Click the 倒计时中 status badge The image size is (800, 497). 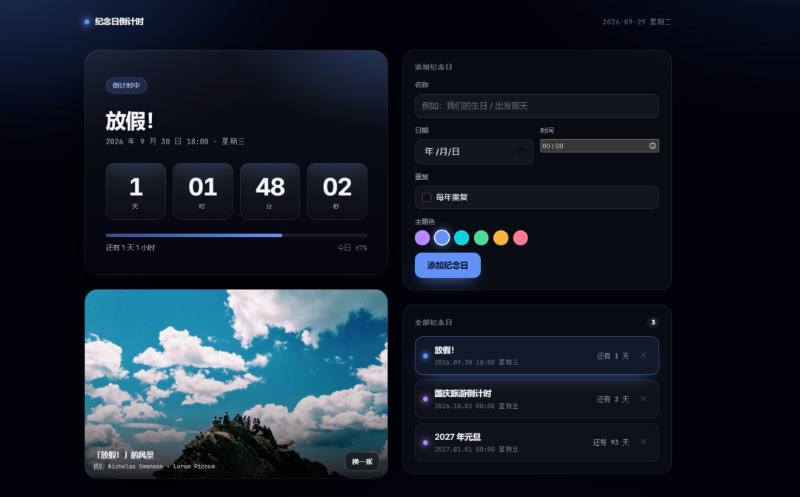tap(126, 85)
